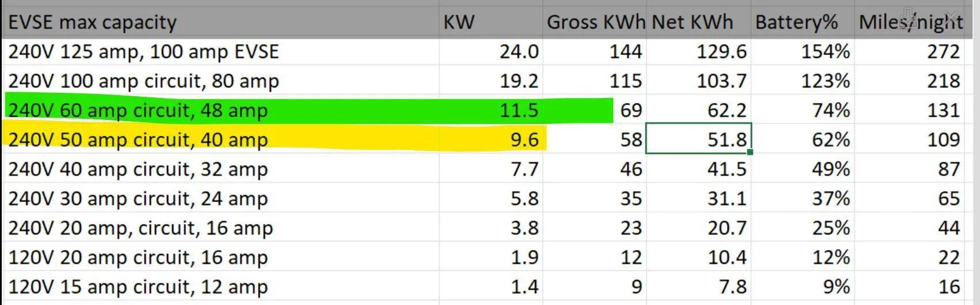This screenshot has height=305, width=980.
Task: Select the Gross KWh value 23
Action: click(631, 228)
